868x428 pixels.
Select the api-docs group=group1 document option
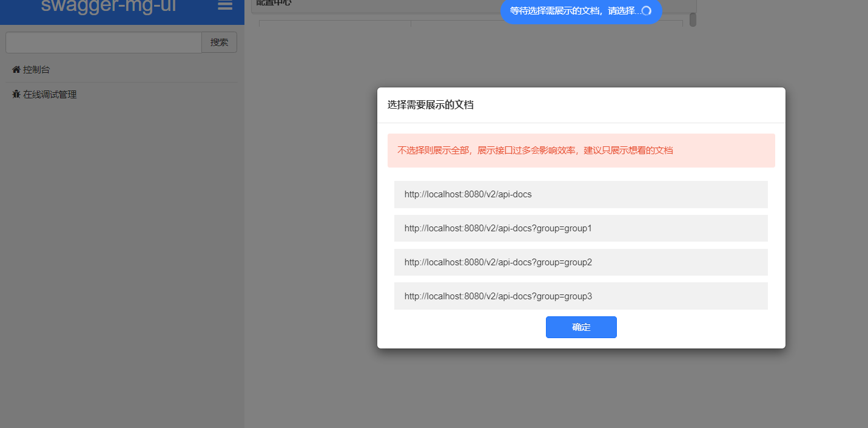580,228
